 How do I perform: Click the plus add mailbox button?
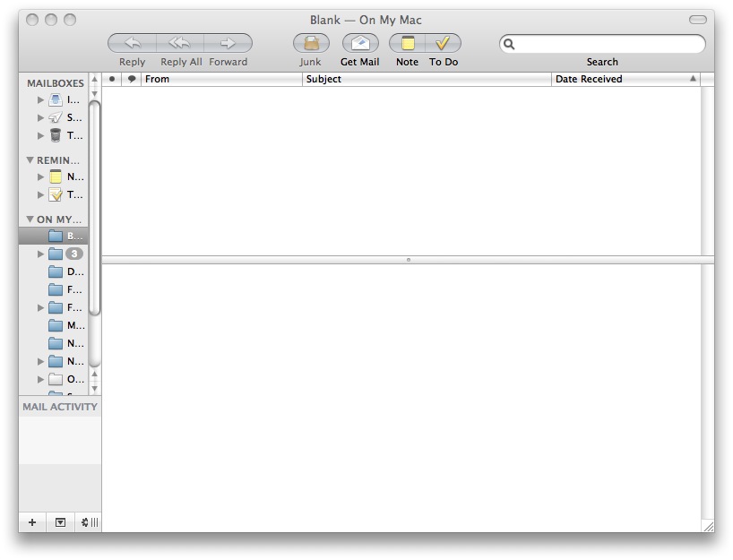(32, 522)
